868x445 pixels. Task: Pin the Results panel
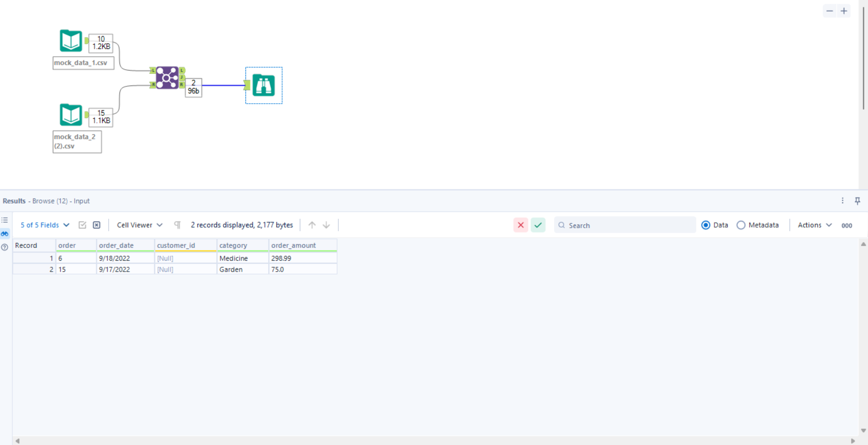(858, 201)
